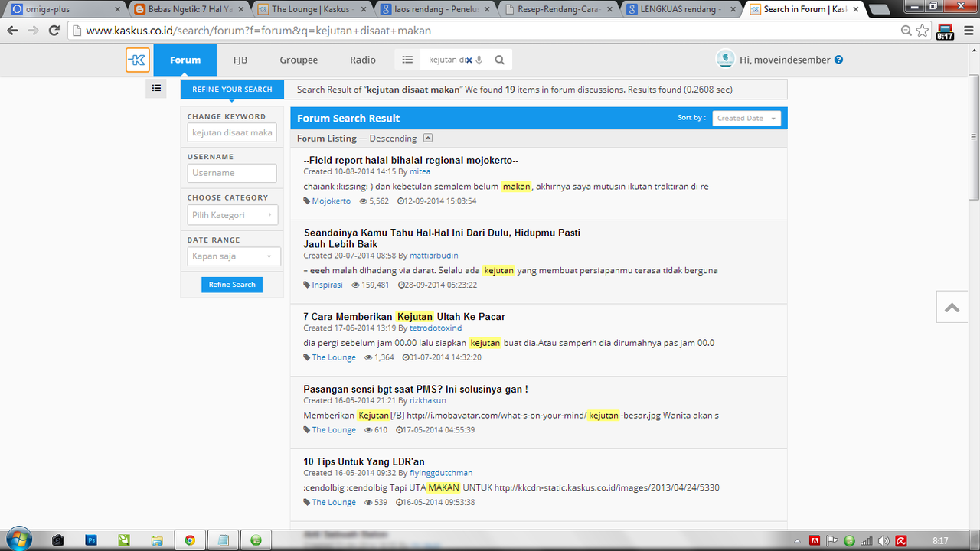The width and height of the screenshot is (980, 551).
Task: Open the 10 Tips Untuk Yang LDR'an thread
Action: click(x=364, y=461)
